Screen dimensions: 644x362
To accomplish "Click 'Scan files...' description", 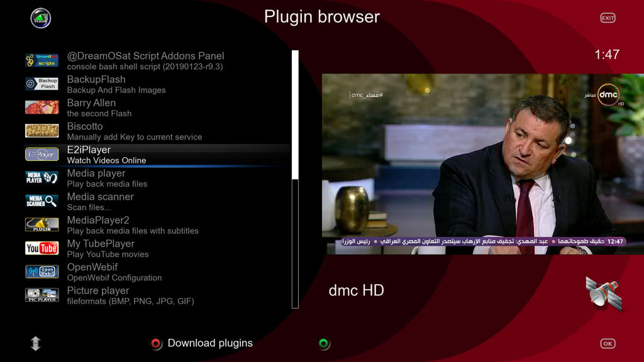I will click(89, 207).
